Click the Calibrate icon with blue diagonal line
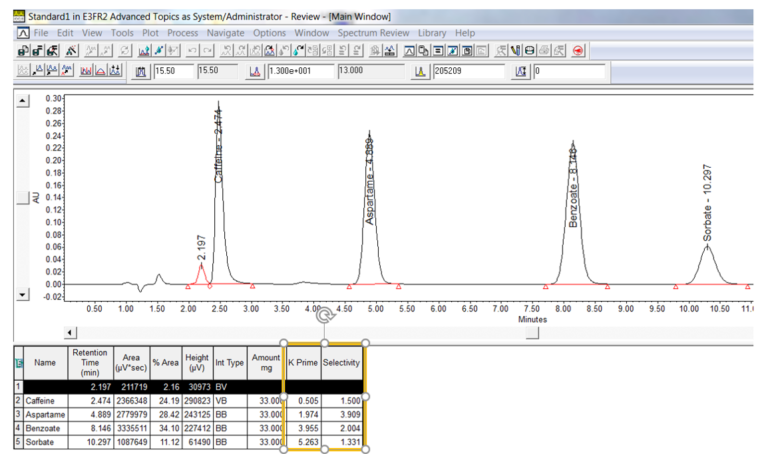Viewport: 768px width, 454px height. (x=159, y=50)
